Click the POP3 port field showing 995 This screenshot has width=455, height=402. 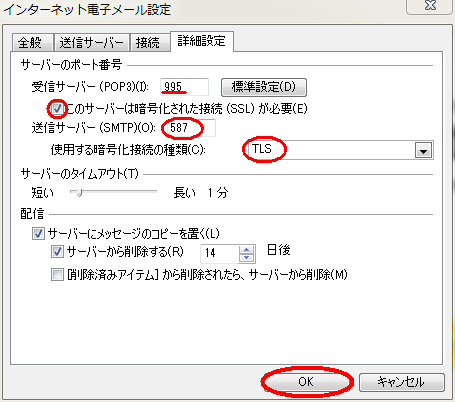pos(184,87)
